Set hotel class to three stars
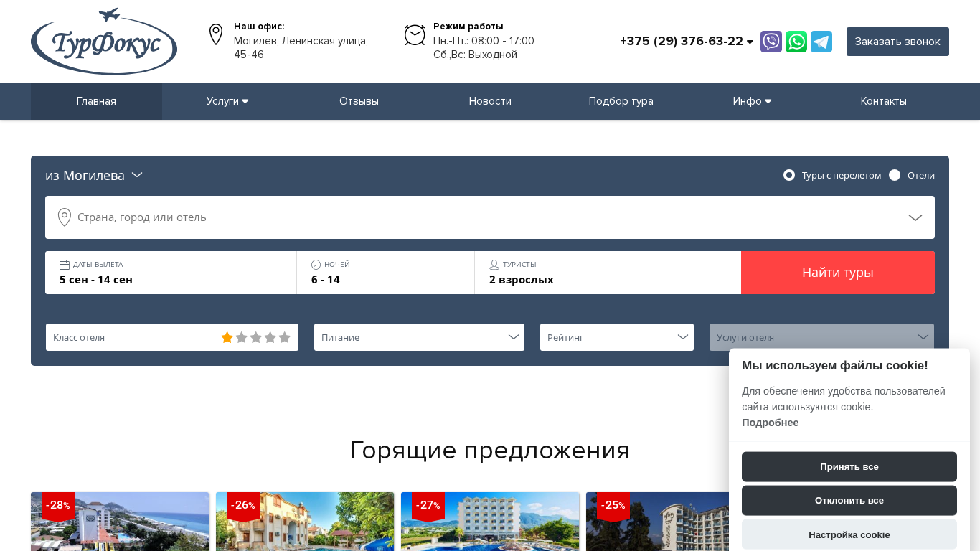980x551 pixels. [256, 337]
